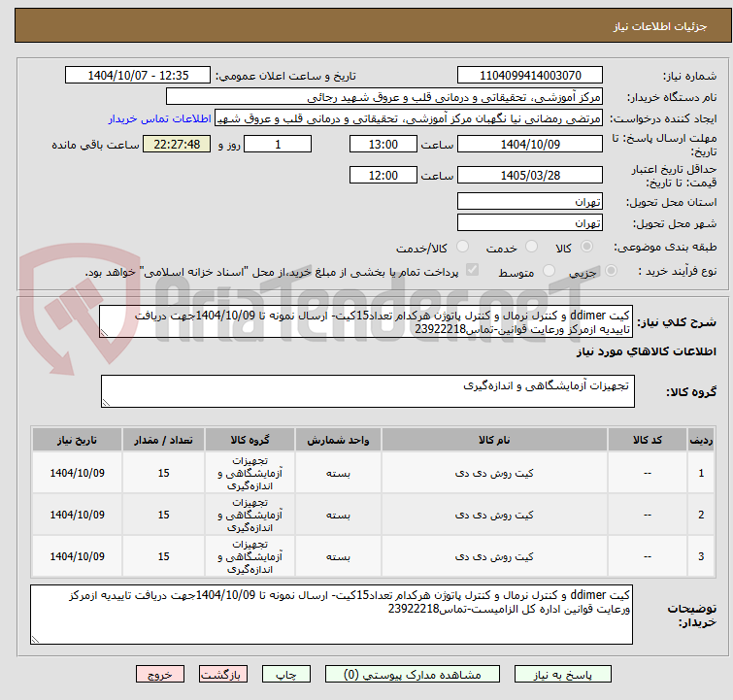Click کیت روش دی دی in row 1
Screen dimensions: 733x700
coord(494,473)
